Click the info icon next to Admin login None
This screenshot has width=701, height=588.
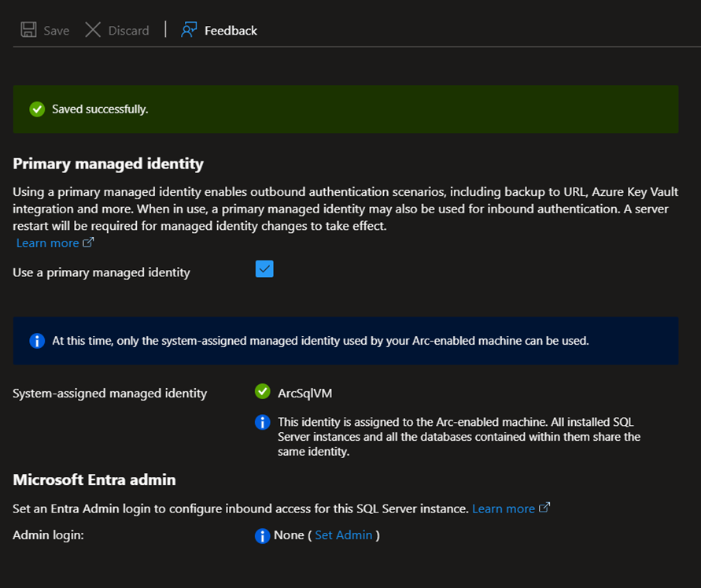(x=263, y=535)
